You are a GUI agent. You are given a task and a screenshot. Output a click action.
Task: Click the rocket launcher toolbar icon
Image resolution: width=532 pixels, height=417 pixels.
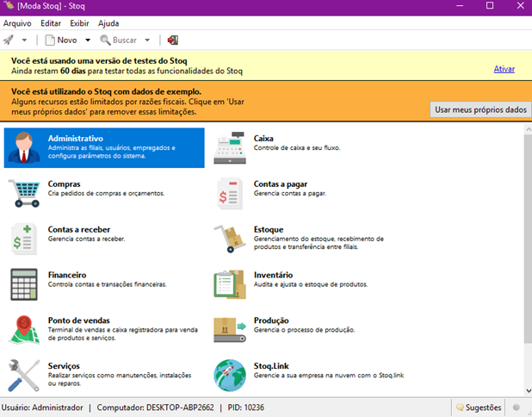9,40
